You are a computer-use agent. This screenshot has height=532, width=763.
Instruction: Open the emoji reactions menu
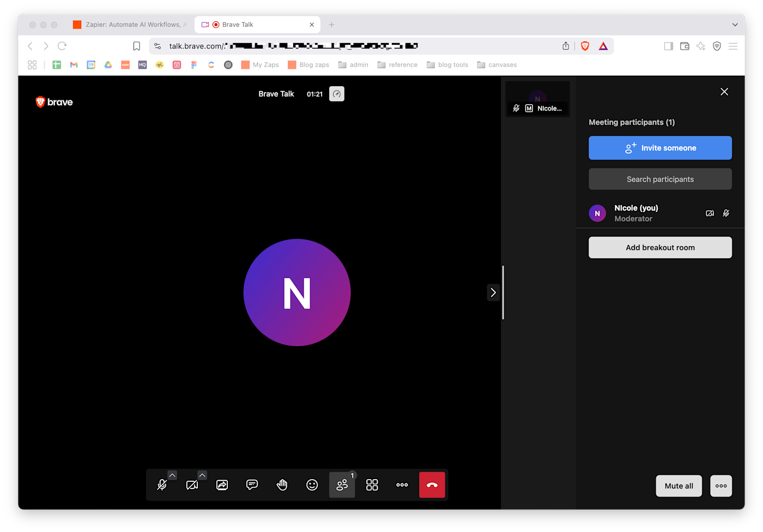(x=312, y=485)
